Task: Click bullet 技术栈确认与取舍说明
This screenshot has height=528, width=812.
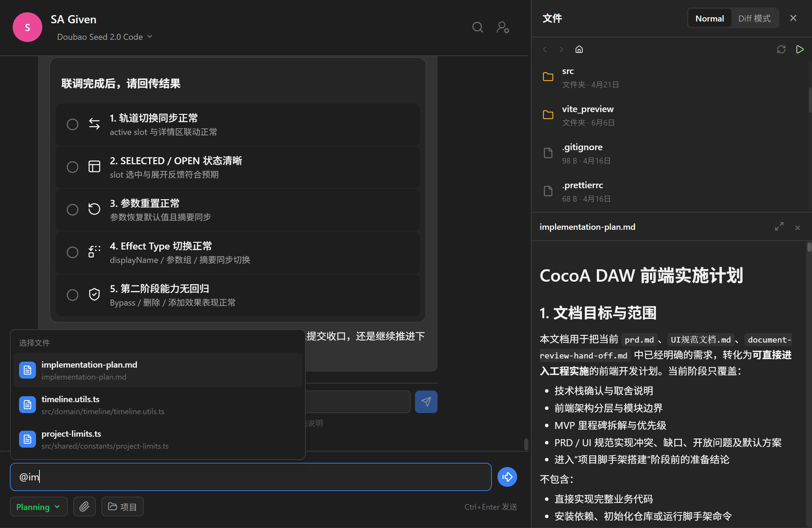Action: tap(603, 391)
